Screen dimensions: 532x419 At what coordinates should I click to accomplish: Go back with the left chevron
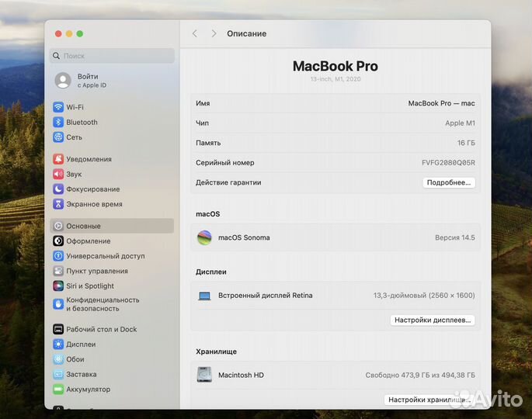195,33
